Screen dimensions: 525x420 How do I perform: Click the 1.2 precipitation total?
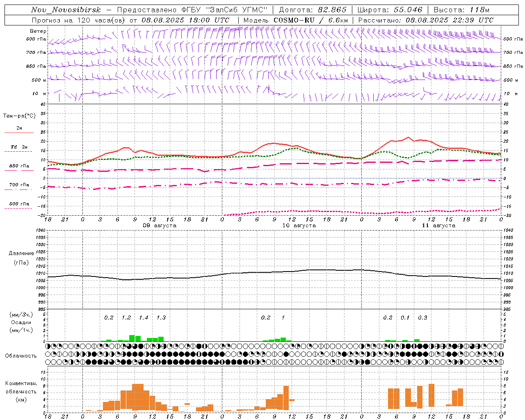point(126,318)
